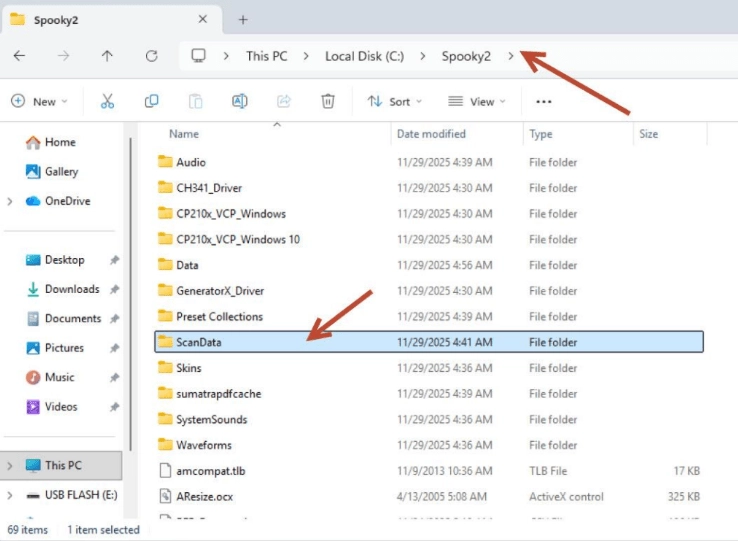Click the Cut scissors icon in toolbar

107,101
